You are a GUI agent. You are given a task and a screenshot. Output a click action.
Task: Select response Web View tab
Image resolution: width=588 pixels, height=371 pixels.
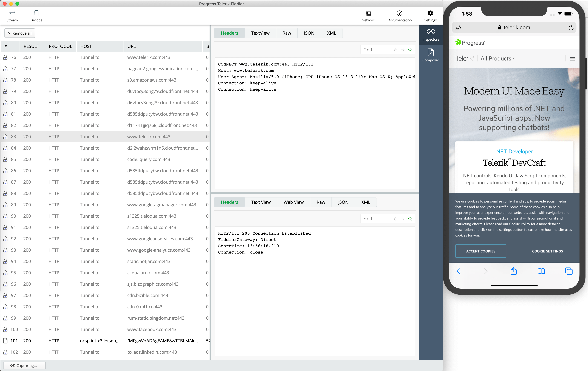pos(294,202)
